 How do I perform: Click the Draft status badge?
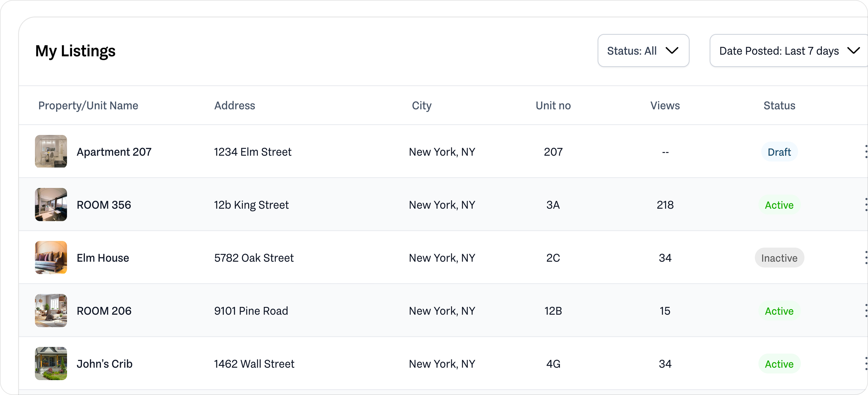pyautogui.click(x=779, y=152)
